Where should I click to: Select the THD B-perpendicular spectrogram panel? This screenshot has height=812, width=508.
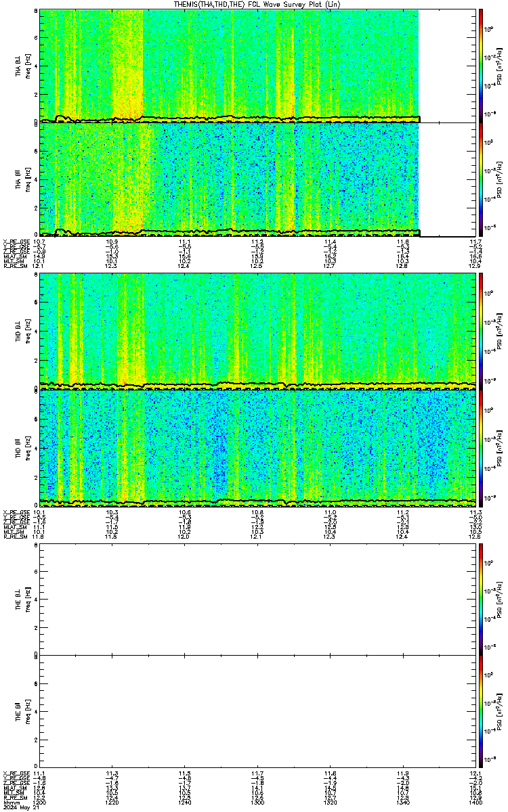257,331
